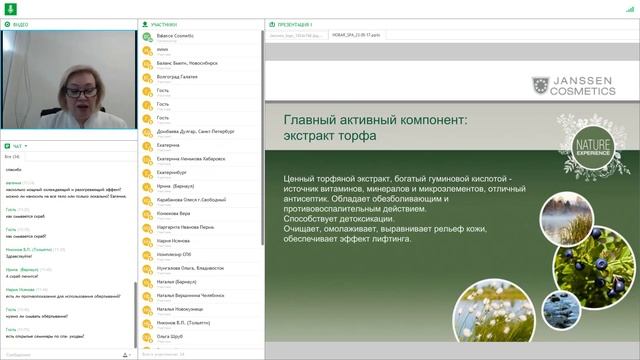Image resolution: width=640 pixels, height=360 pixels.
Task: Click the chat question about противопоказания
Action: pyautogui.click(x=63, y=296)
